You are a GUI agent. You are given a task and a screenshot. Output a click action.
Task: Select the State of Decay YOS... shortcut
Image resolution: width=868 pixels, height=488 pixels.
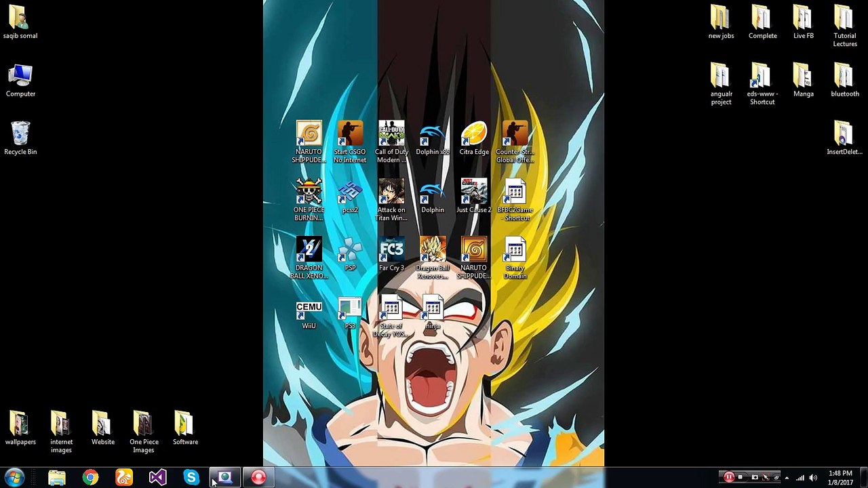click(391, 317)
